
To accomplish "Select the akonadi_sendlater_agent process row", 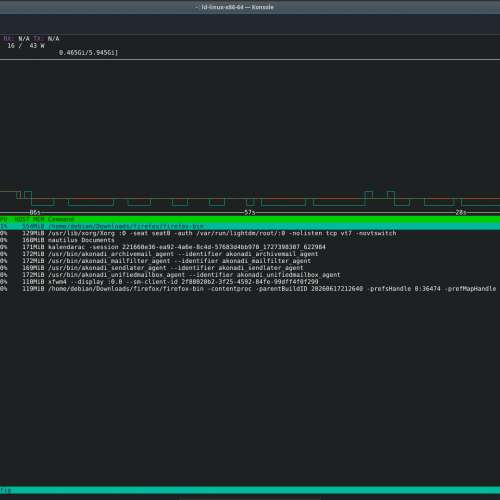I will click(250, 268).
